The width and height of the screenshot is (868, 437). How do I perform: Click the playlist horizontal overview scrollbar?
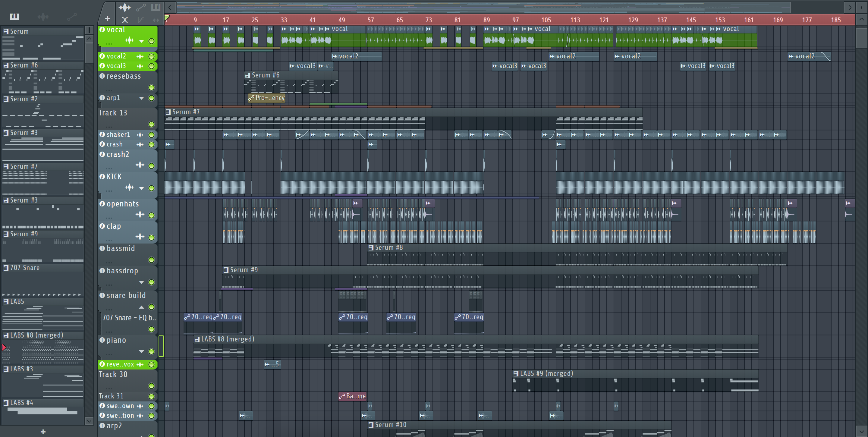(483, 7)
